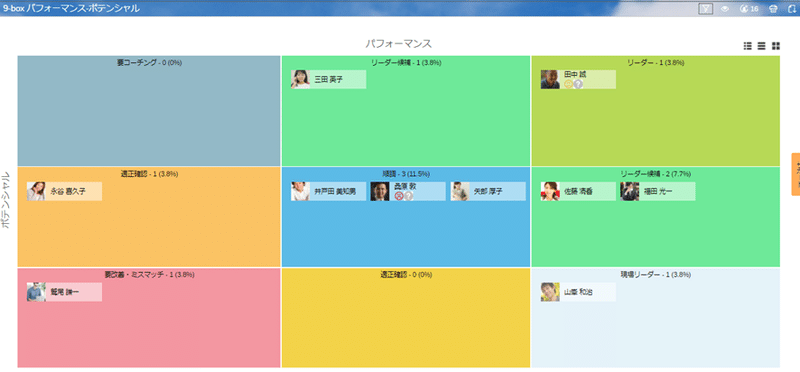Click the number 16 in the header
This screenshot has width=800, height=372.
click(754, 9)
